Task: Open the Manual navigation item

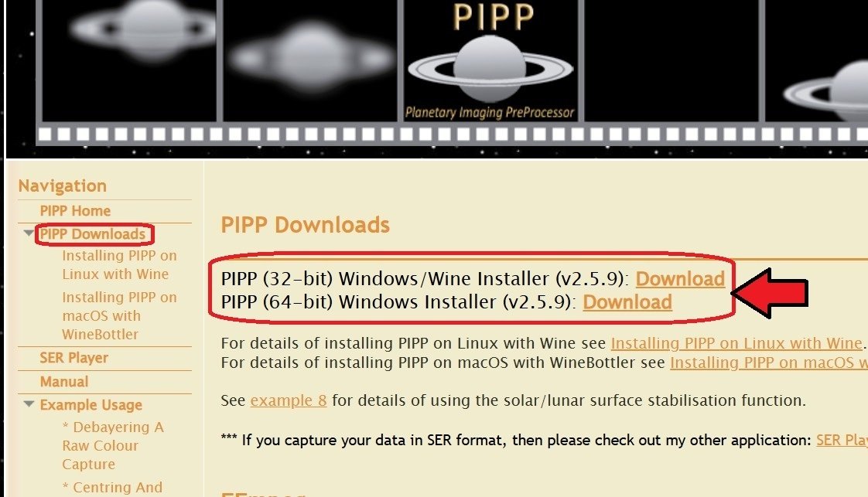Action: 63,382
